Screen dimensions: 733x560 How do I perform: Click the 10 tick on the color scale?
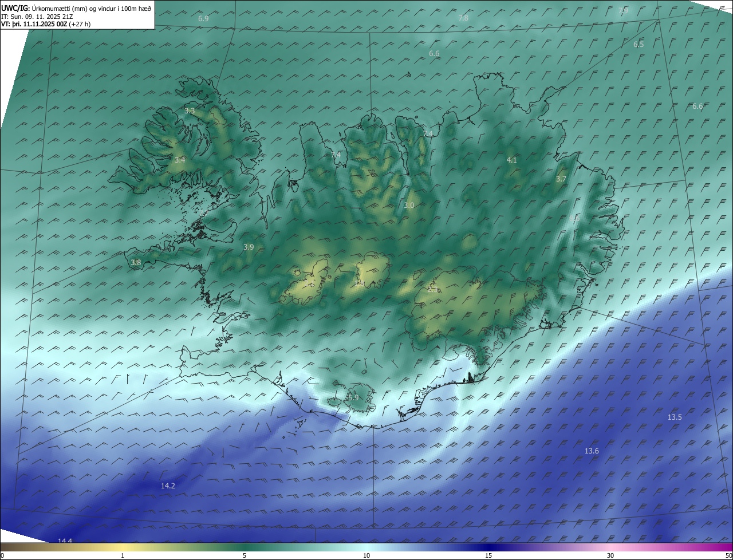[366, 555]
